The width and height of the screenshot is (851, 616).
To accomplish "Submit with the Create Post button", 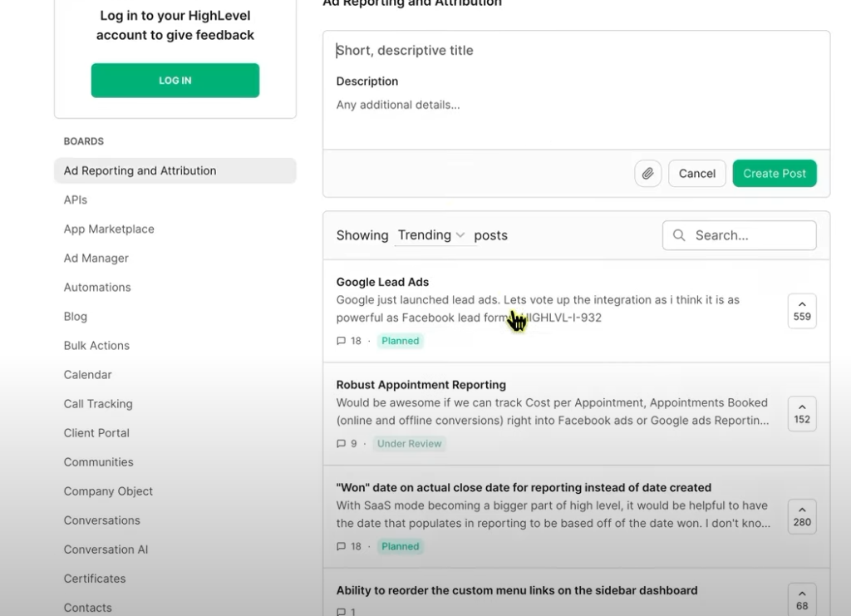I will [x=774, y=174].
